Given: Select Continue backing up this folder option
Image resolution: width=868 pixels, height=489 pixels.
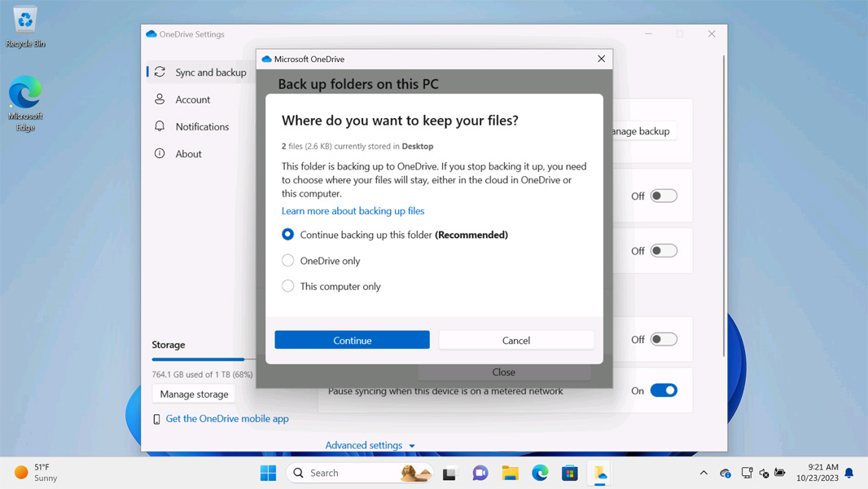Looking at the screenshot, I should pos(287,234).
